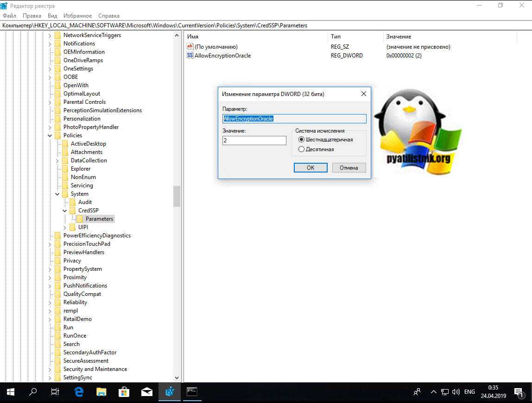Select the Decimal (Десятичная) radio button
The height and width of the screenshot is (403, 532).
click(x=302, y=149)
